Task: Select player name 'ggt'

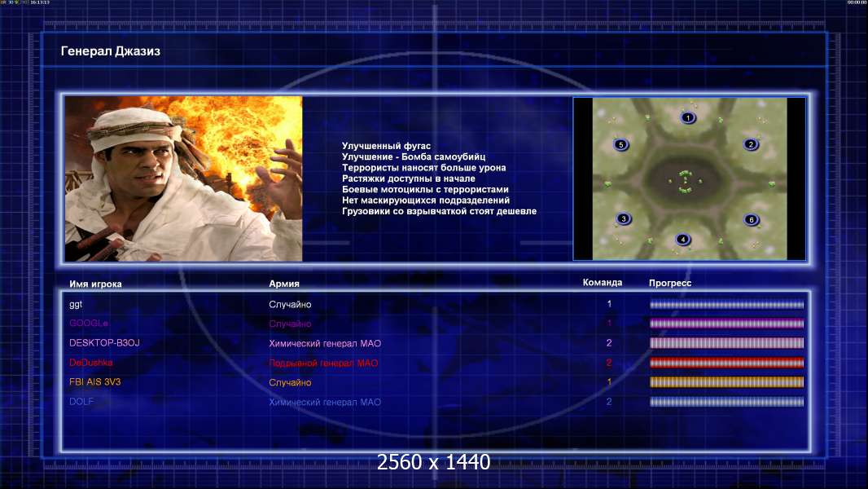Action: click(x=76, y=305)
